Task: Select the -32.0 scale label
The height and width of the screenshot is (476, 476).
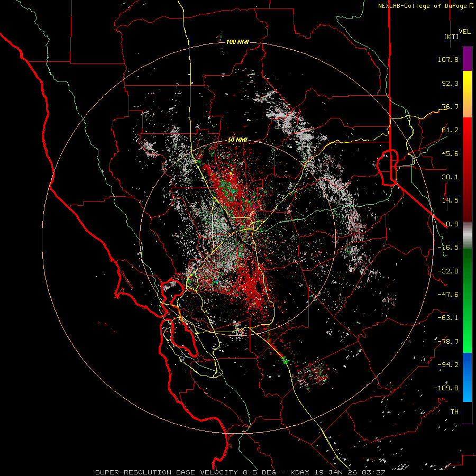Action: tap(448, 271)
